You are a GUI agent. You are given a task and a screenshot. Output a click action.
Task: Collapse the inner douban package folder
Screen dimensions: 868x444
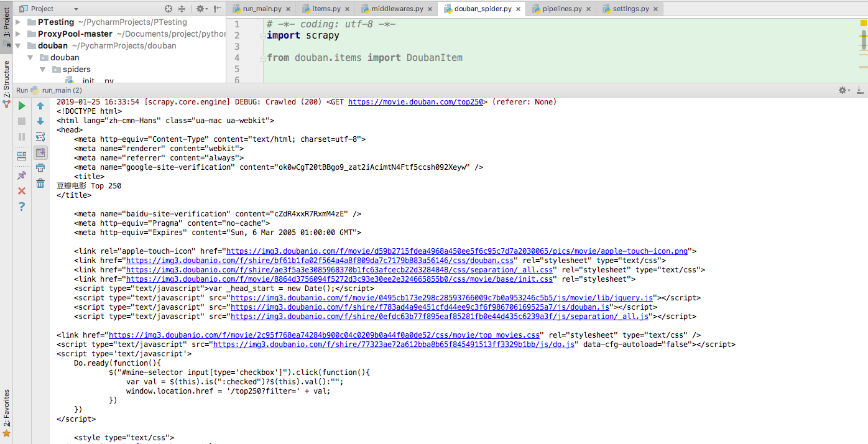coord(30,57)
